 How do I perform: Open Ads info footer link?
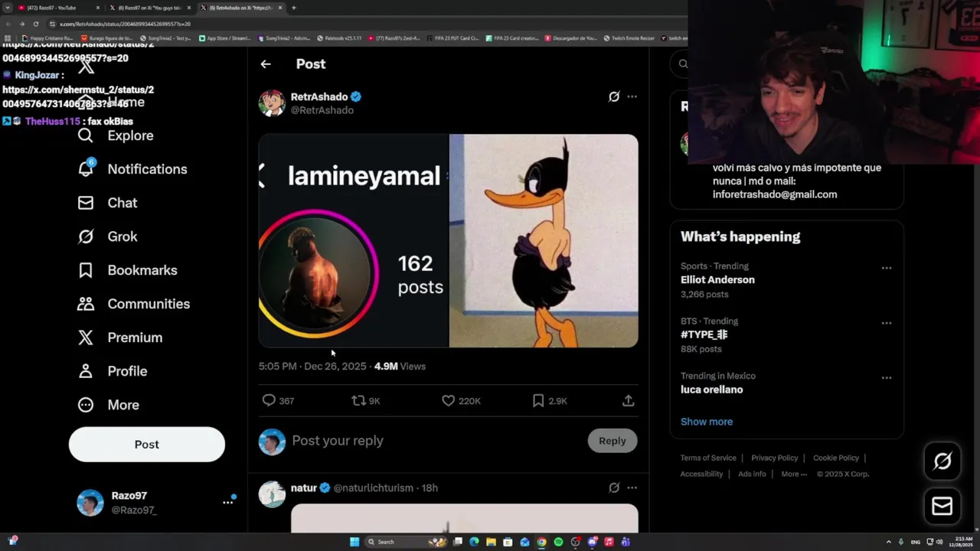click(x=752, y=474)
